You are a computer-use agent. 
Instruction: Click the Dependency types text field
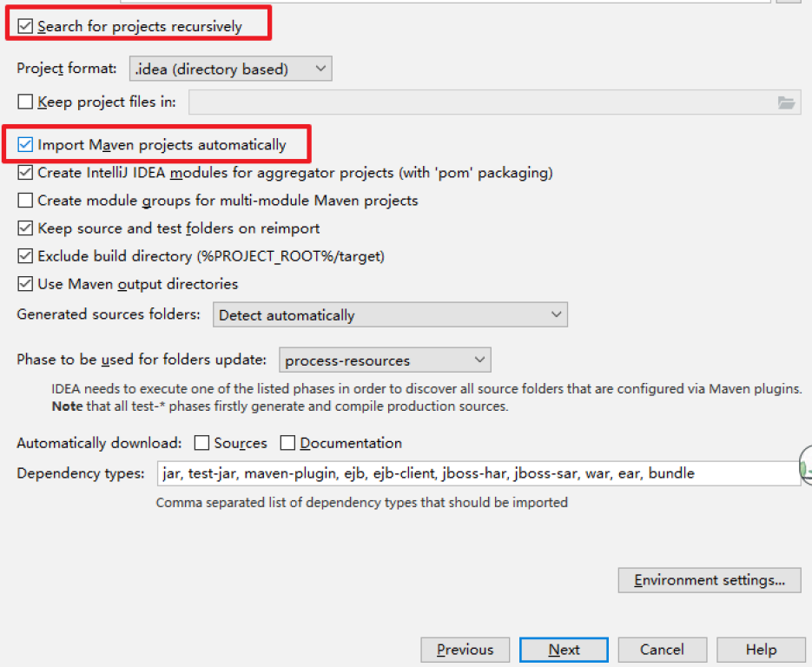coord(478,473)
